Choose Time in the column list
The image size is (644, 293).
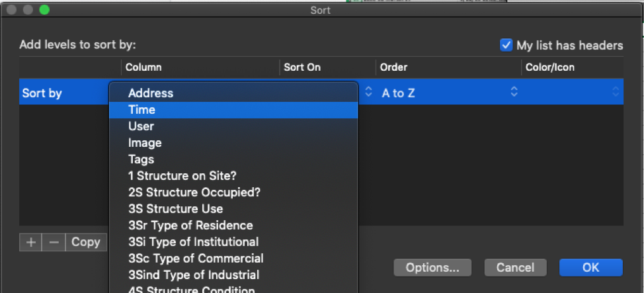tap(142, 110)
